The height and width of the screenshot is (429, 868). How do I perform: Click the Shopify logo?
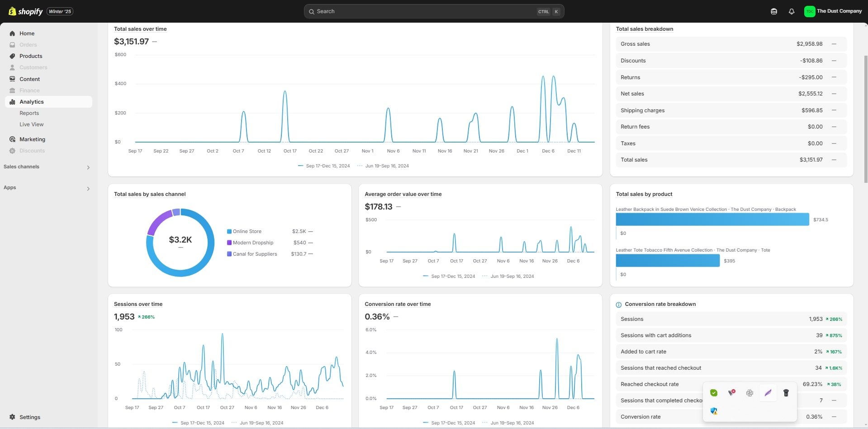point(26,11)
